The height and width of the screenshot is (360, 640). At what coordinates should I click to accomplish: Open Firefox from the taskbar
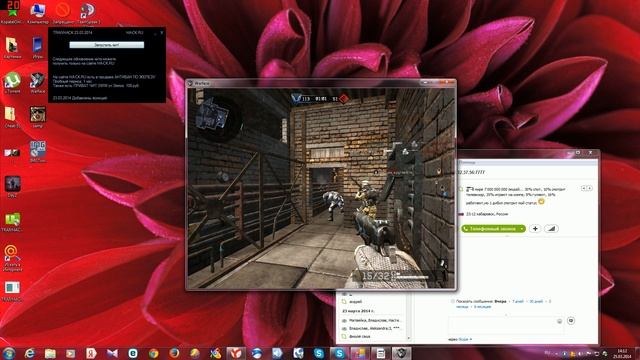(x=174, y=353)
